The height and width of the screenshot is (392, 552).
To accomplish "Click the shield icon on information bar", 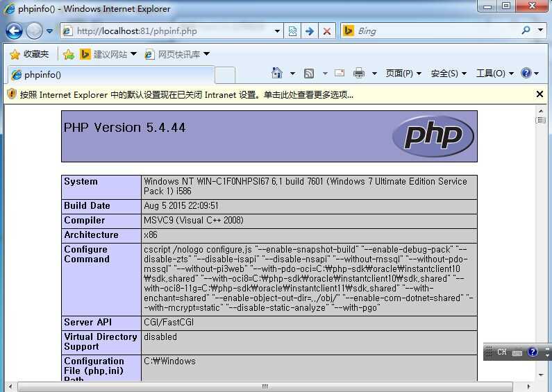I will pyautogui.click(x=12, y=94).
